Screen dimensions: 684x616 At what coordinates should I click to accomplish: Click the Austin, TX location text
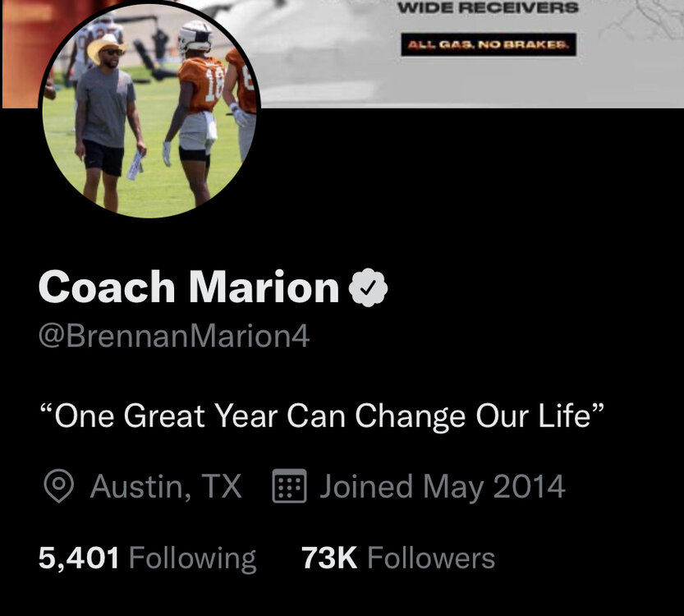coord(166,486)
